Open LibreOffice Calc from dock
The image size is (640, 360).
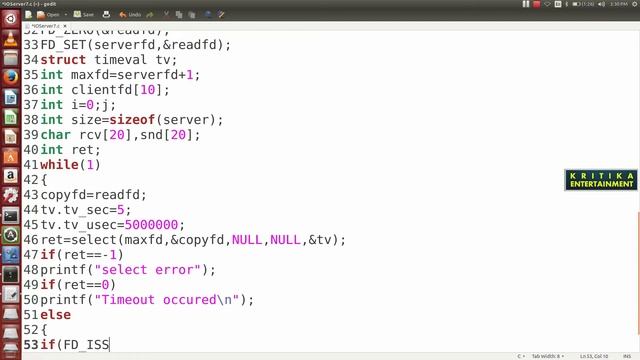(x=11, y=118)
